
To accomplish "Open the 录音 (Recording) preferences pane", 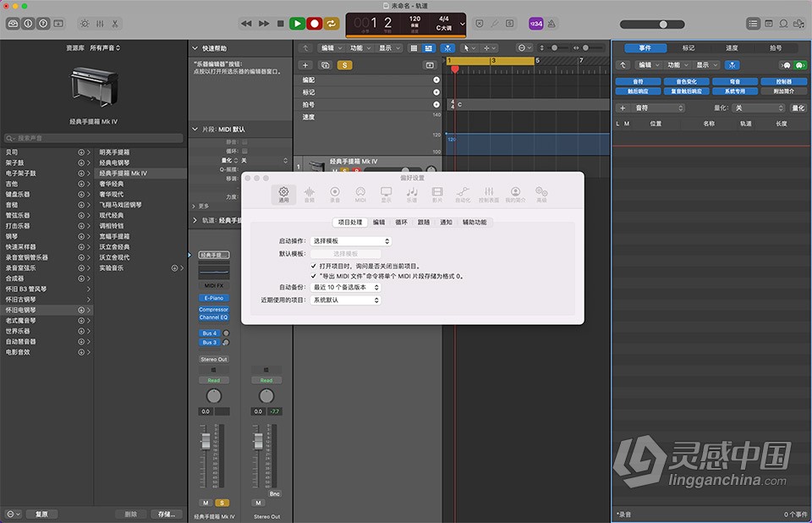I will click(x=335, y=195).
